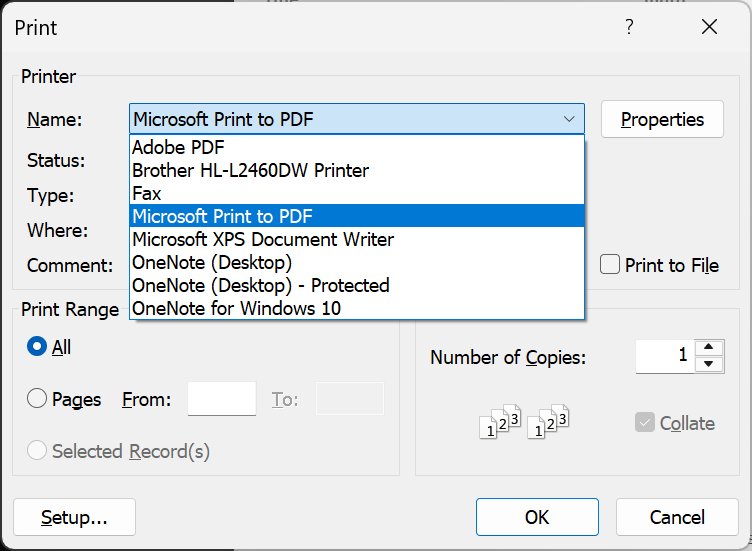The image size is (752, 551).
Task: Pick the highlighted Microsoft Print to PDF entry
Action: pyautogui.click(x=357, y=216)
